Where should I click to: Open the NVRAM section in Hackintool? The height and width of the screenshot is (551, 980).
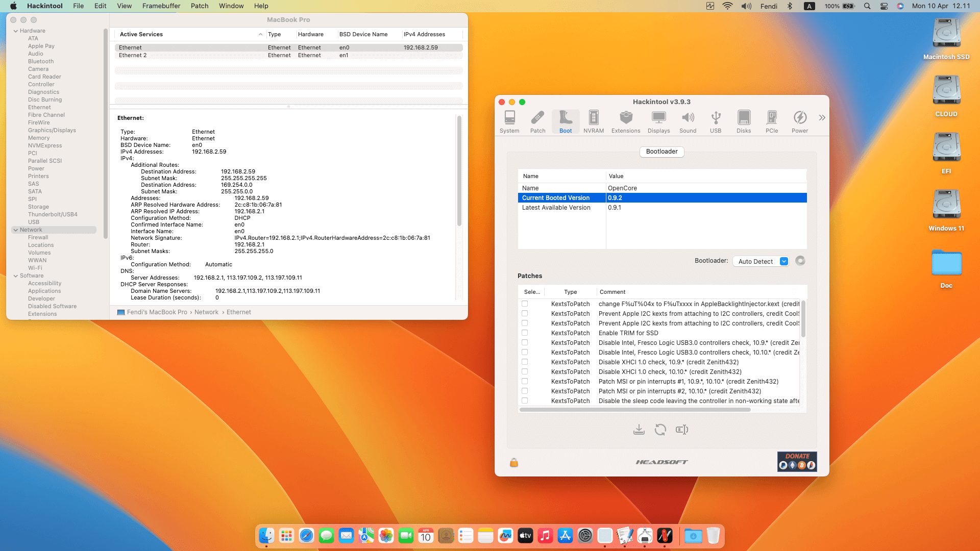pos(594,122)
